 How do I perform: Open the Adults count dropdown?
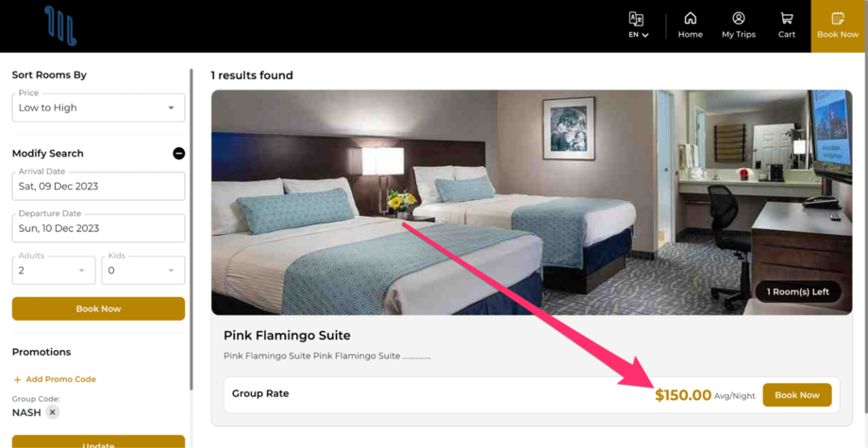54,271
